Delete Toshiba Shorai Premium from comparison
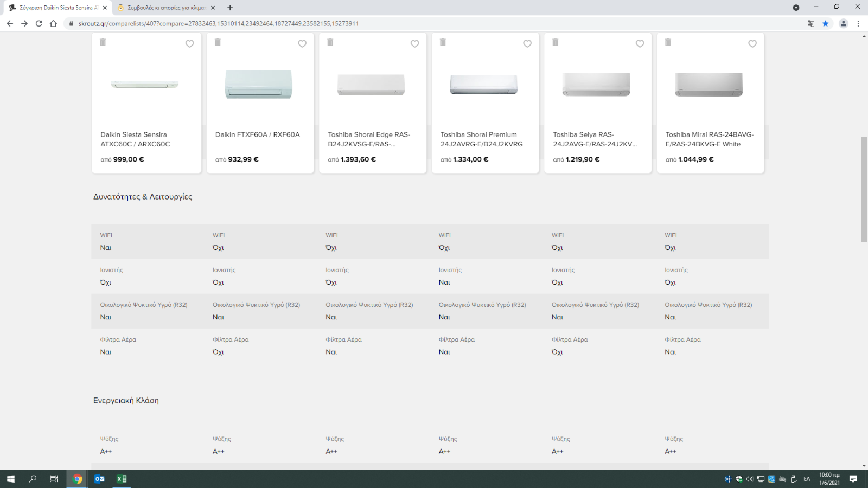The height and width of the screenshot is (488, 868). pyautogui.click(x=443, y=42)
